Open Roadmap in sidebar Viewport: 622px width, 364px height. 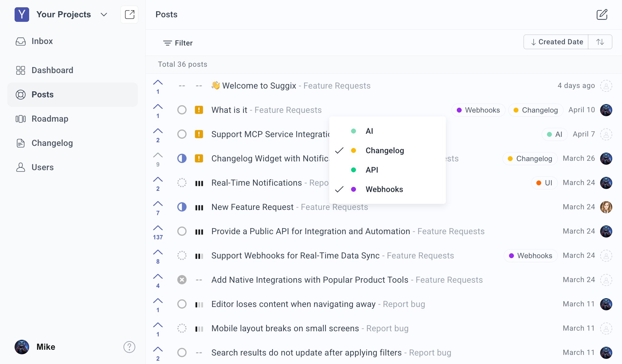[73, 119]
